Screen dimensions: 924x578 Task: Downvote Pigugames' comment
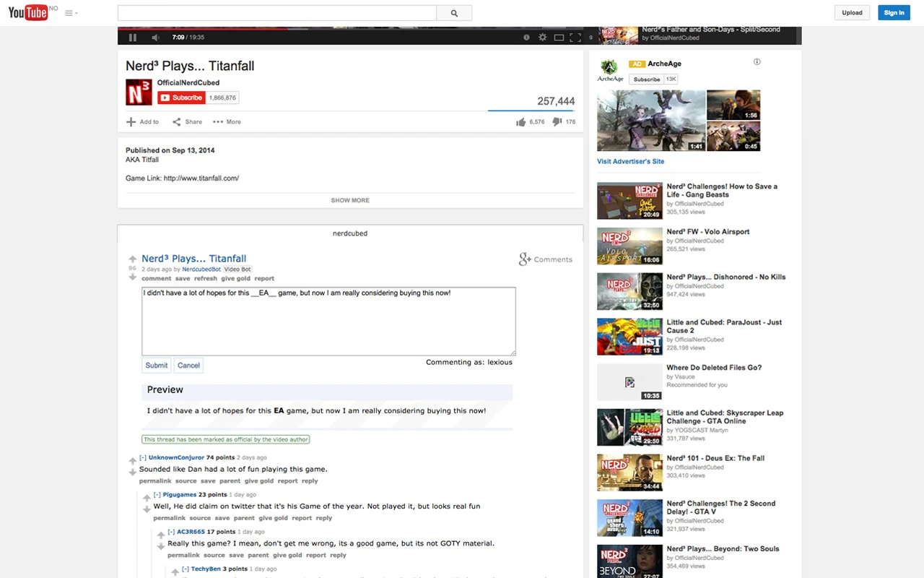(147, 509)
